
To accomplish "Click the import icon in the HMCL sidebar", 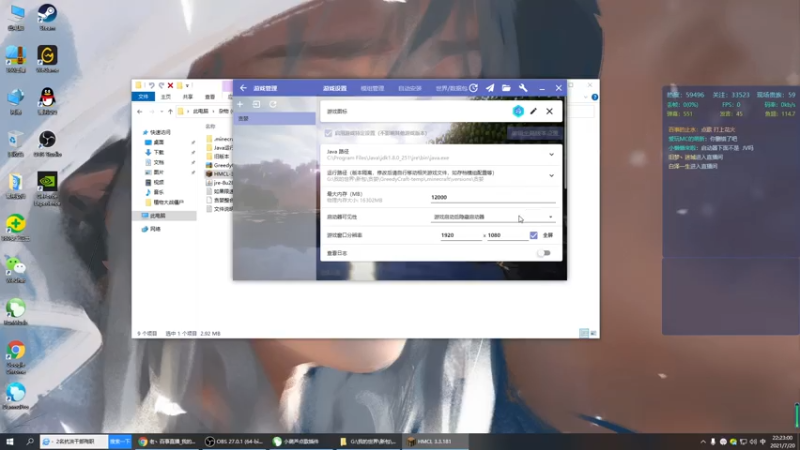I will (x=257, y=104).
